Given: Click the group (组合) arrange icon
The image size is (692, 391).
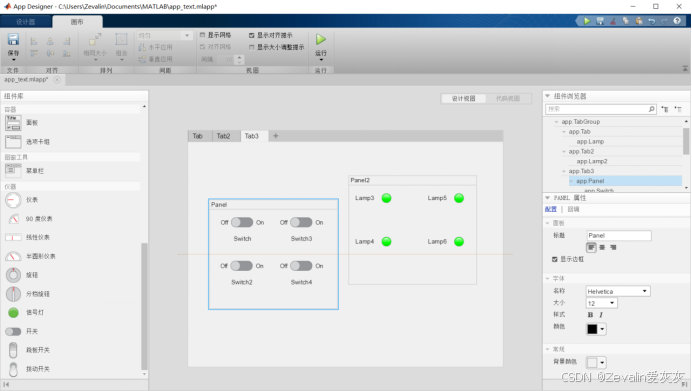Looking at the screenshot, I should click(x=121, y=40).
